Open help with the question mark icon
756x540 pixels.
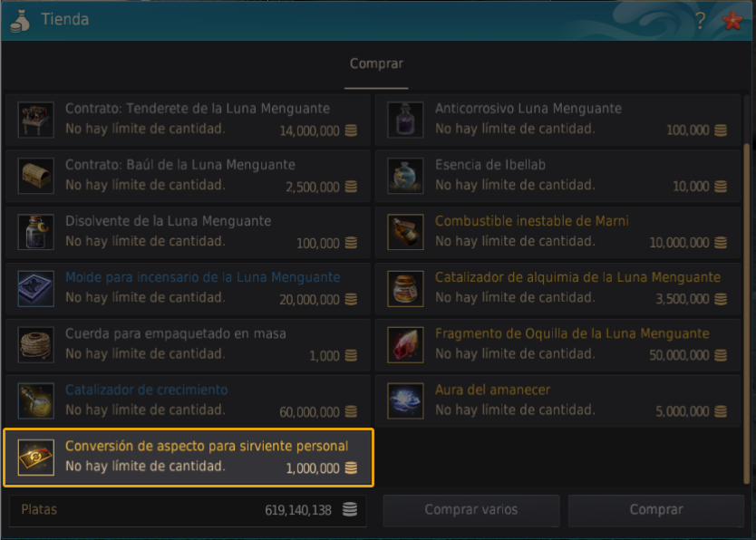701,20
